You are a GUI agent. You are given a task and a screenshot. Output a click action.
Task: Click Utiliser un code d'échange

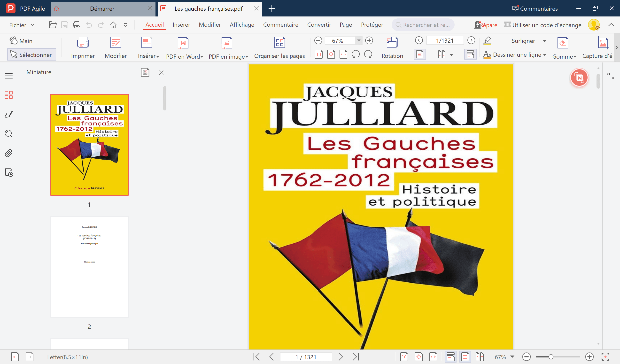(542, 25)
